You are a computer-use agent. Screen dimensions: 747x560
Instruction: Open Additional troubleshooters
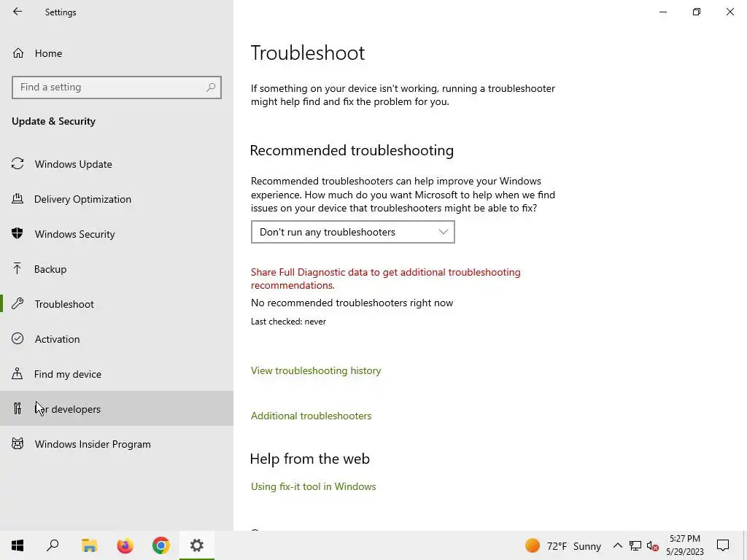pos(311,416)
